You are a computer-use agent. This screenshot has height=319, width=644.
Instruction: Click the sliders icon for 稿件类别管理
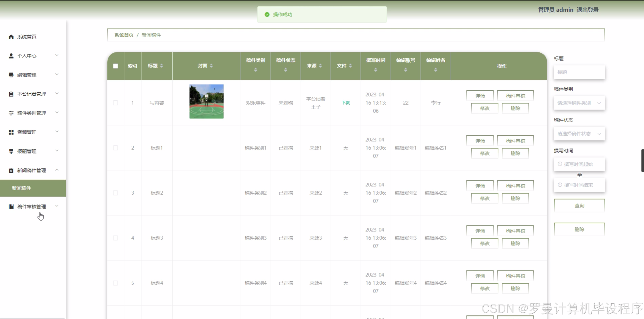(11, 113)
